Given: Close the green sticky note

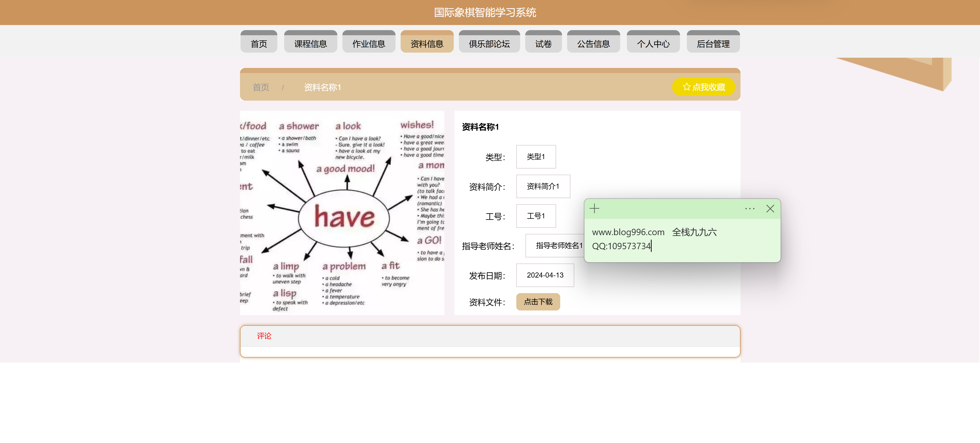Looking at the screenshot, I should [x=770, y=208].
